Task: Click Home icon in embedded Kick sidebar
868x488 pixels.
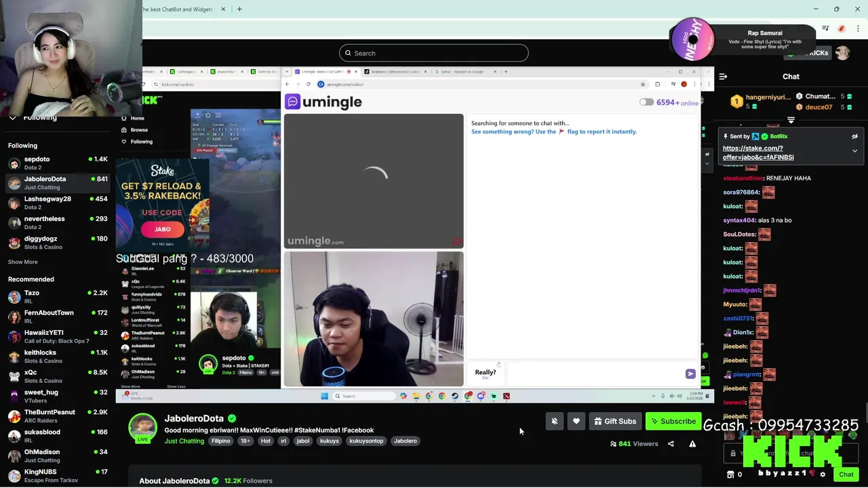Action: click(x=123, y=118)
